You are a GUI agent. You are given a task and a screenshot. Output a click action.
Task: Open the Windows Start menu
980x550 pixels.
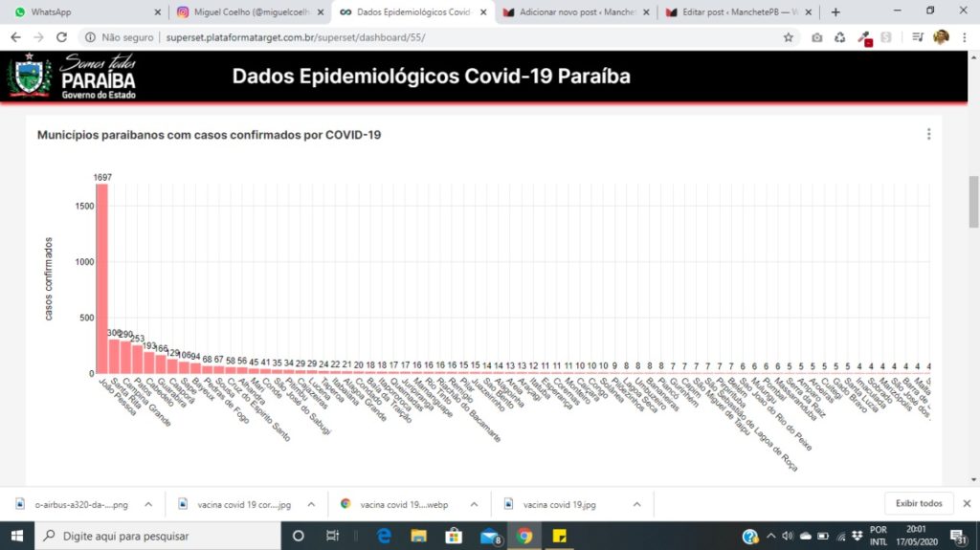[x=17, y=536]
